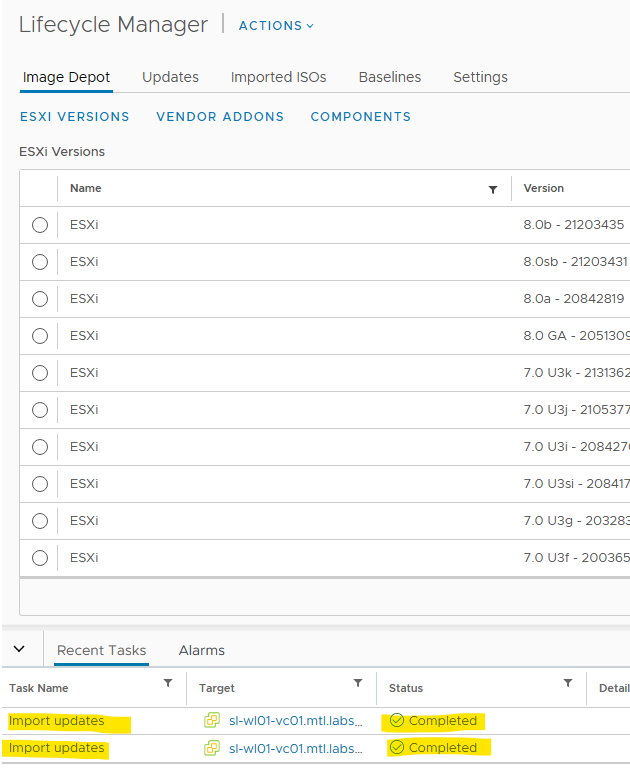Click the Status column header
This screenshot has height=774, width=630.
click(406, 688)
